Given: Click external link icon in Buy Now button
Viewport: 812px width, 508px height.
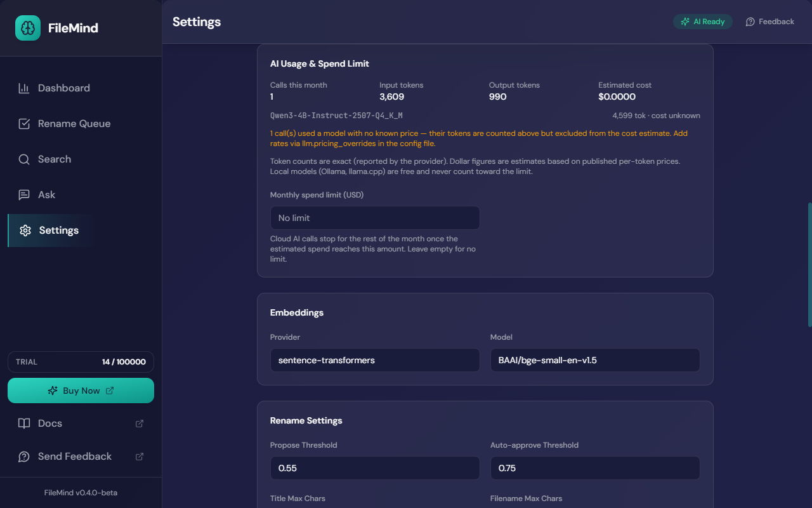Looking at the screenshot, I should (x=110, y=391).
